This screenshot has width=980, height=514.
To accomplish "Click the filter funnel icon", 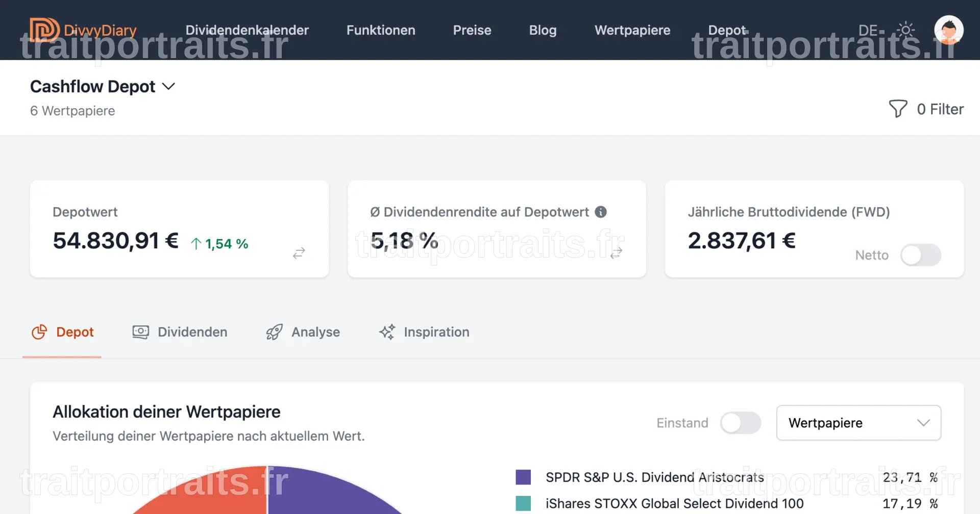I will [898, 109].
